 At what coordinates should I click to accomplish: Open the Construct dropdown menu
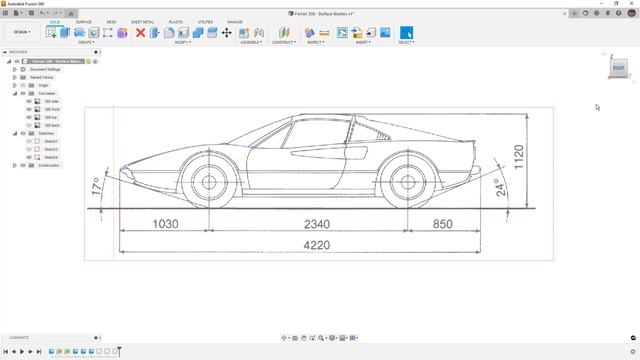tap(284, 42)
